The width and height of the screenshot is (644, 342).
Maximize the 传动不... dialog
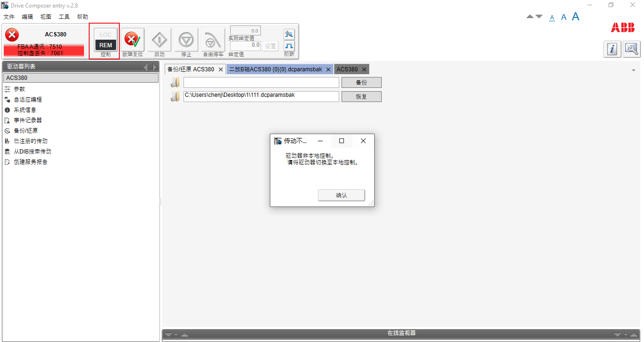(342, 141)
